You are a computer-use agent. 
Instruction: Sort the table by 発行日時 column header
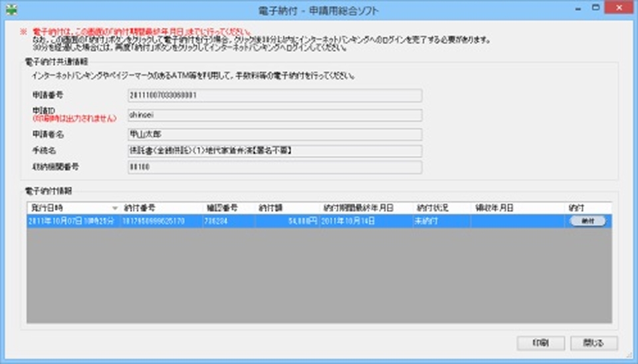pyautogui.click(x=74, y=208)
